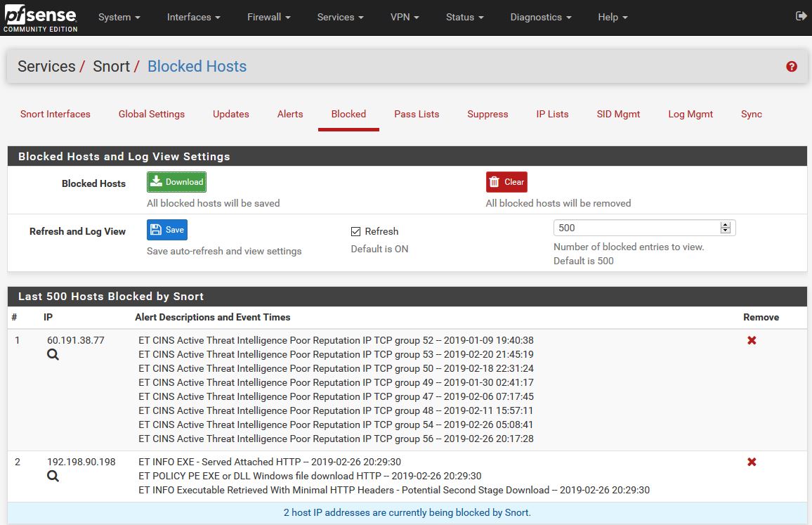Screen dimensions: 812x525
Task: Save auto-refresh and view settings
Action: [166, 230]
